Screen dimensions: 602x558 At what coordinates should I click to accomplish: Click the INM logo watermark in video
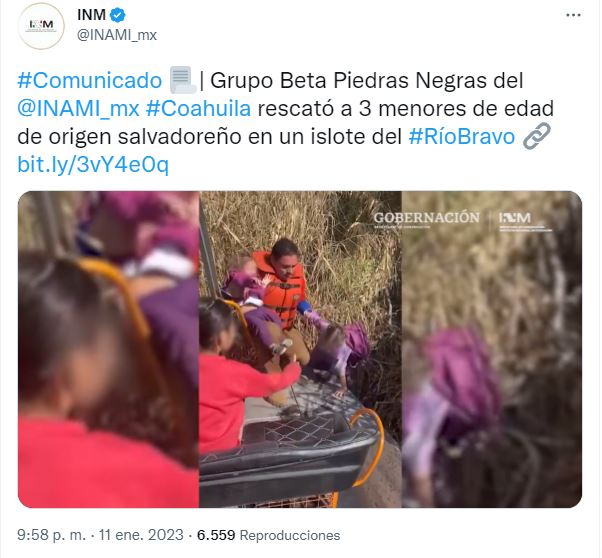point(525,220)
